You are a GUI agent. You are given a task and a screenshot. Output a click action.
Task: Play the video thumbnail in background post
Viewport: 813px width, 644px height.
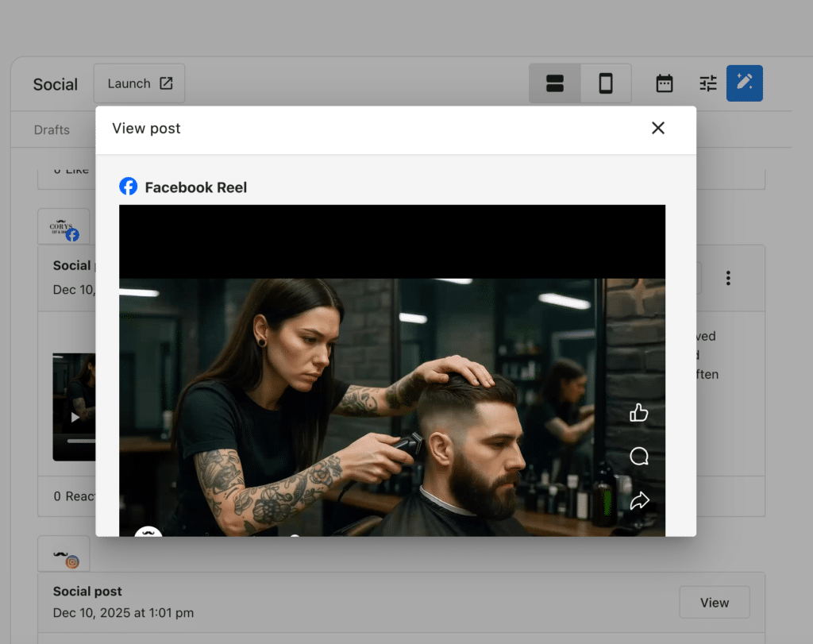coord(75,417)
